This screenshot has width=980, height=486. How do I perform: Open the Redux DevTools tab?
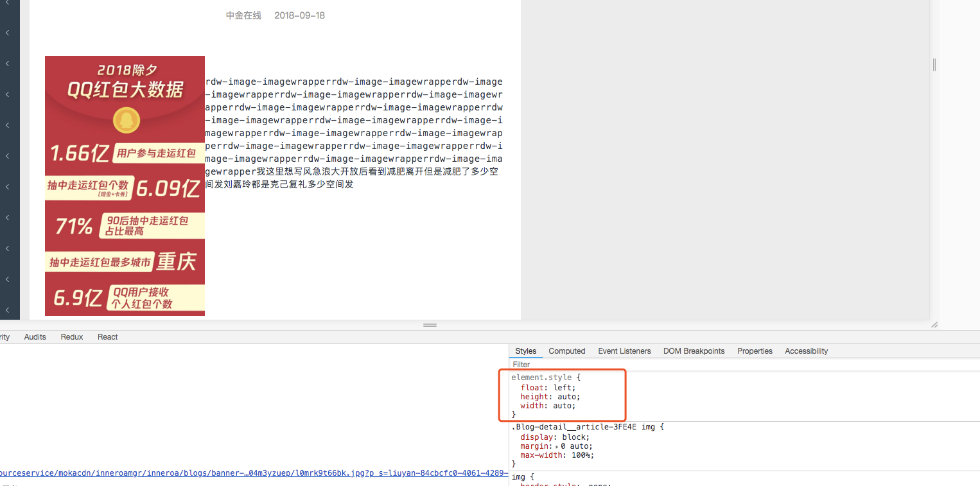tap(71, 336)
